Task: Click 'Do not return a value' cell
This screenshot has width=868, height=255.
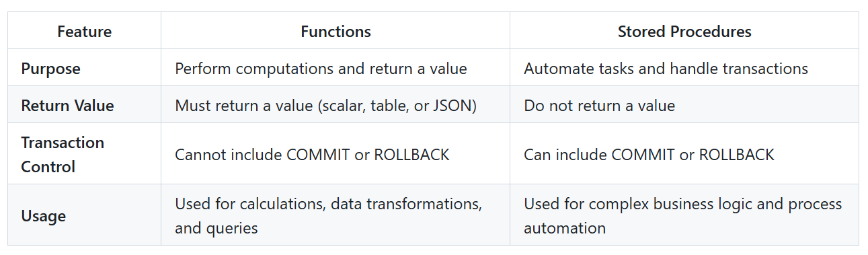Action: [x=599, y=106]
